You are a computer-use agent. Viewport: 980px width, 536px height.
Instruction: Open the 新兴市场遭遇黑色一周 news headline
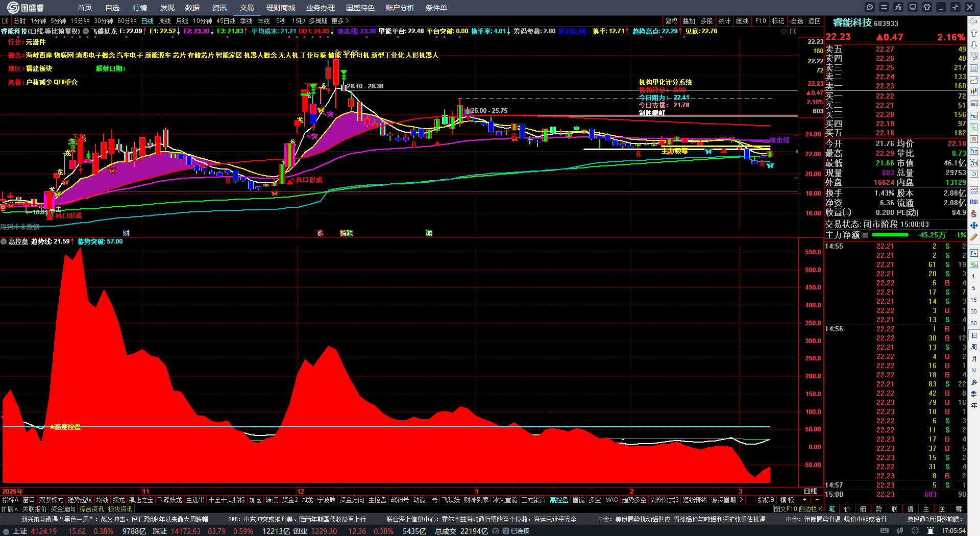[x=114, y=519]
